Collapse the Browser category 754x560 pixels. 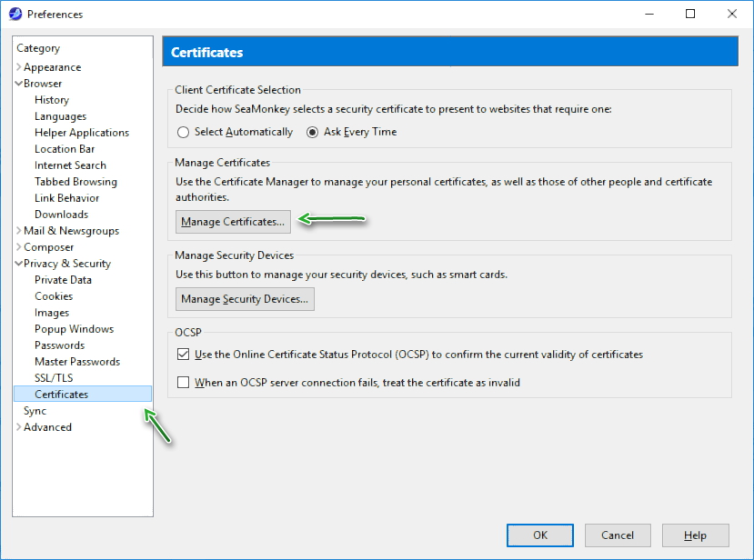pos(19,84)
